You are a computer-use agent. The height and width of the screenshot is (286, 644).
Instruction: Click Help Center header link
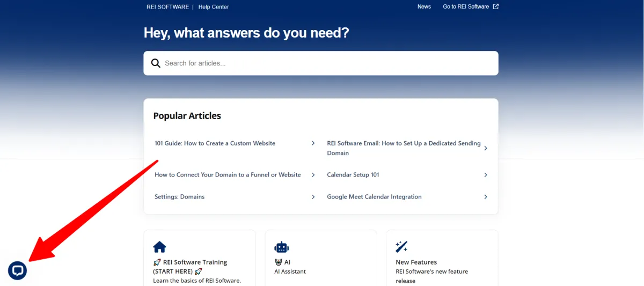[x=214, y=7]
